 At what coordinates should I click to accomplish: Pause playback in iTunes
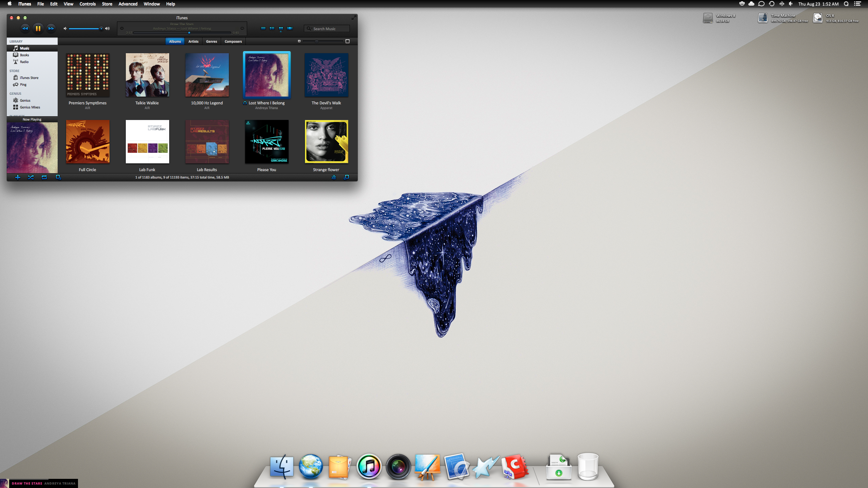[38, 28]
